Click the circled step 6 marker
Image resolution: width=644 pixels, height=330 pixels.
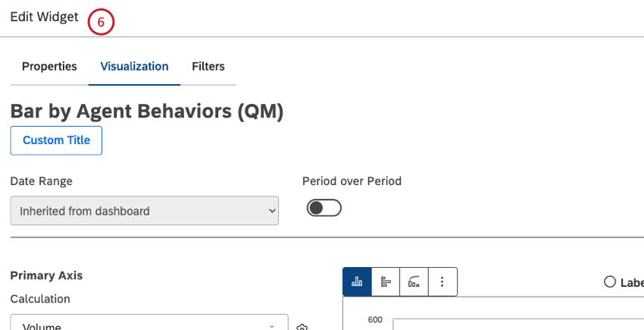coord(101,22)
